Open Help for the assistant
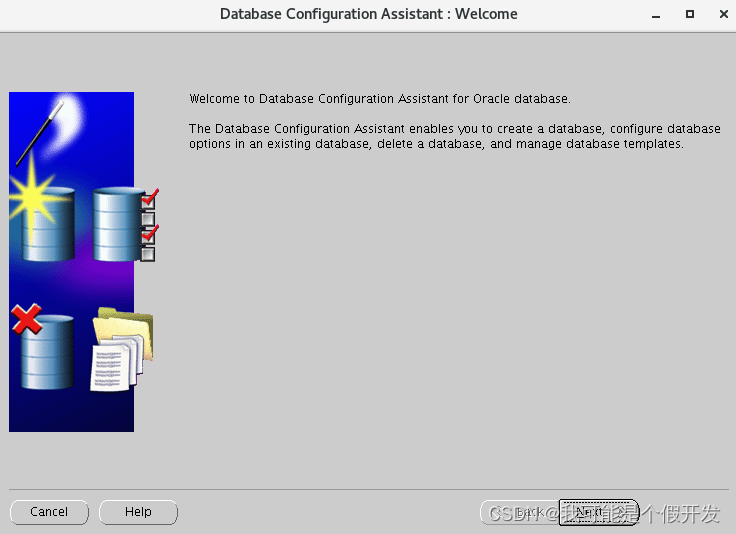Screen dimensions: 736x534 click(x=138, y=512)
